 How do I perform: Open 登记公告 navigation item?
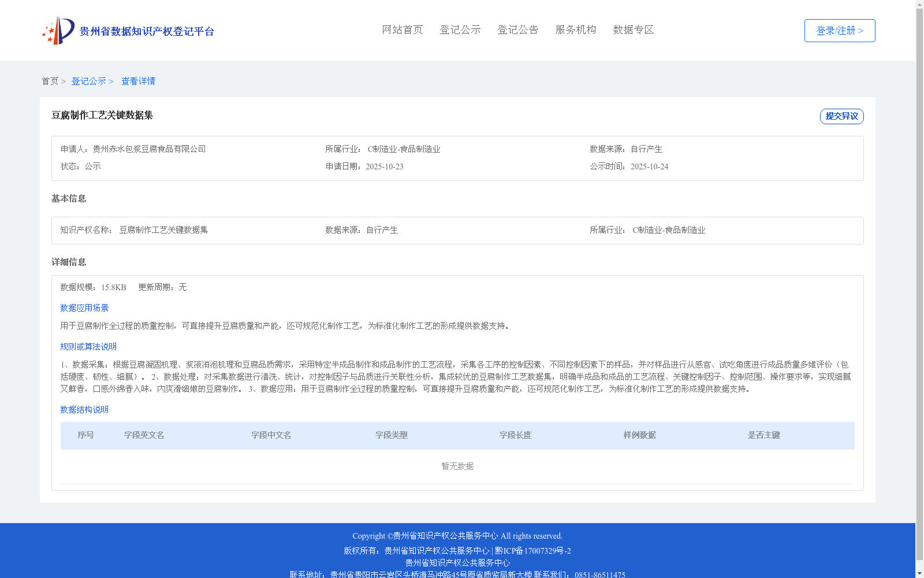[x=518, y=29]
